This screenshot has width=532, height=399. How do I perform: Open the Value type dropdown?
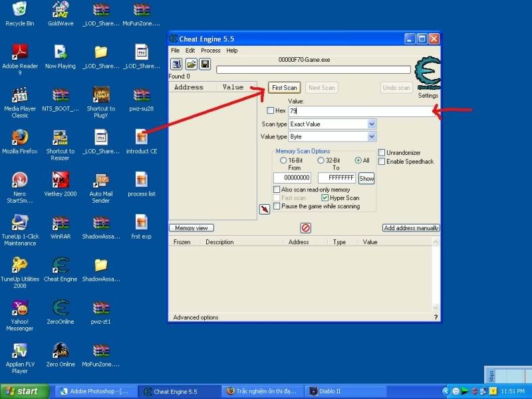click(x=372, y=137)
